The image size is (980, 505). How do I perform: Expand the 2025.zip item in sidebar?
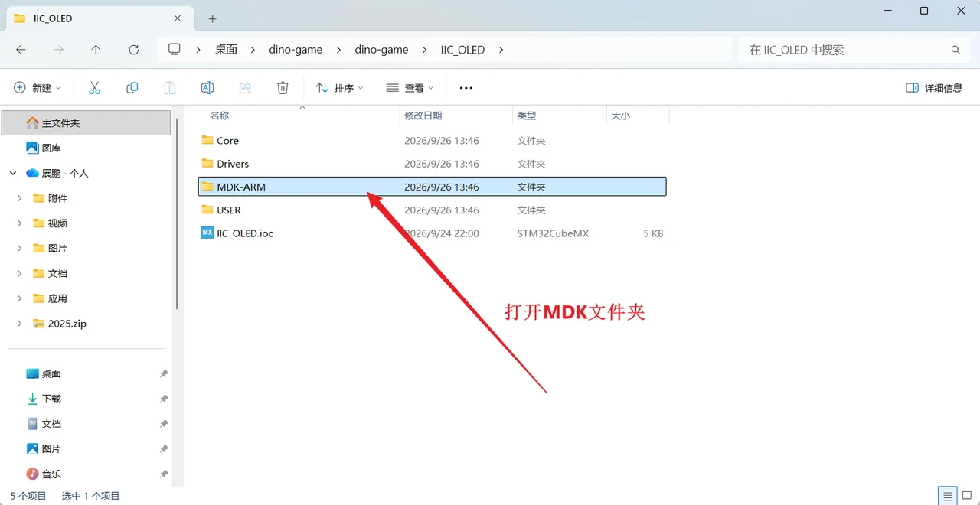[19, 324]
